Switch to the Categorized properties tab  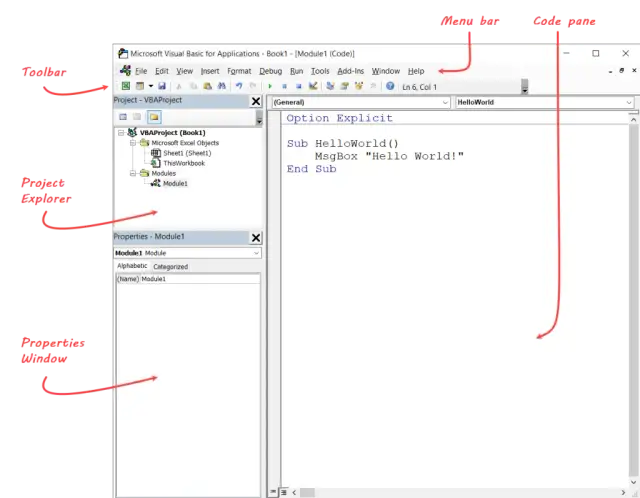point(171,267)
